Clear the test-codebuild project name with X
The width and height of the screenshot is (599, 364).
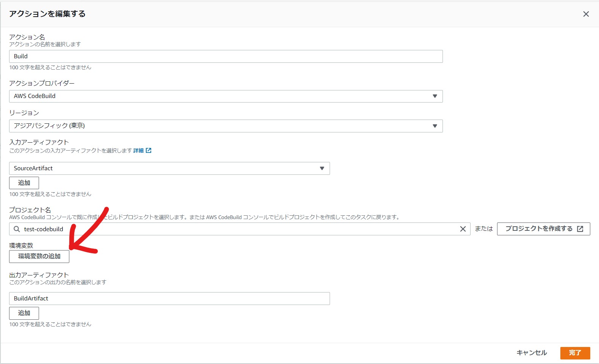click(463, 229)
